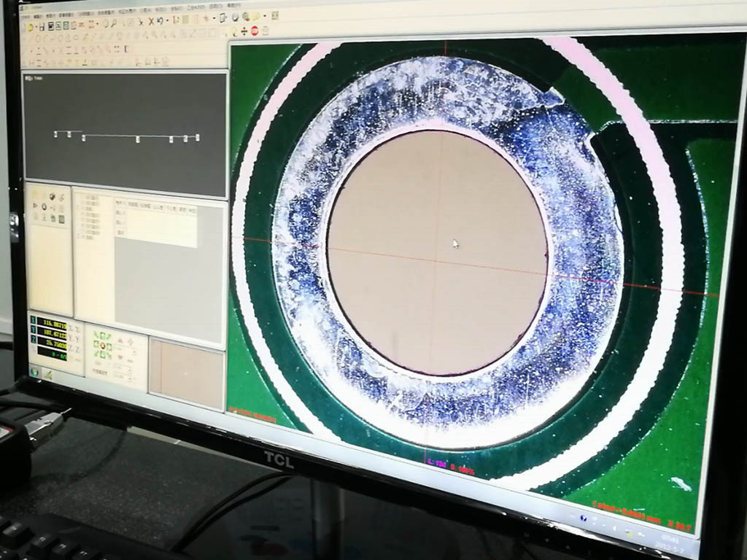Click the red Stop sign icon

coord(255,31)
